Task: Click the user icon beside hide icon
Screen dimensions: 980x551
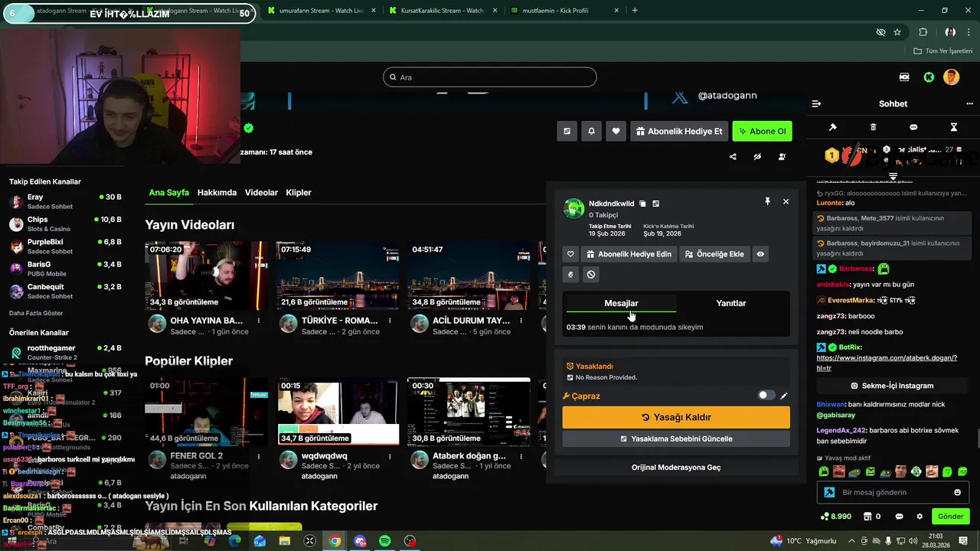Action: coord(782,157)
